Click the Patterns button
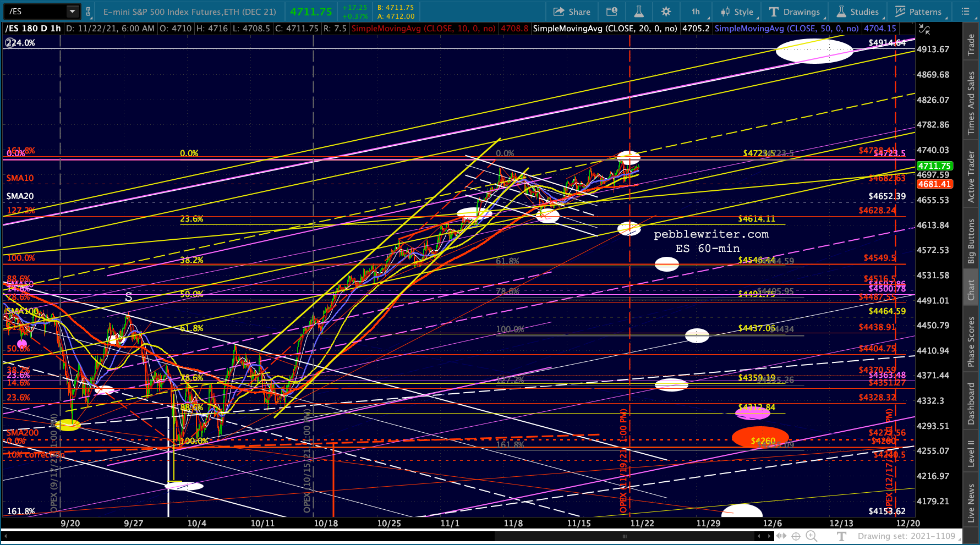 coord(918,12)
